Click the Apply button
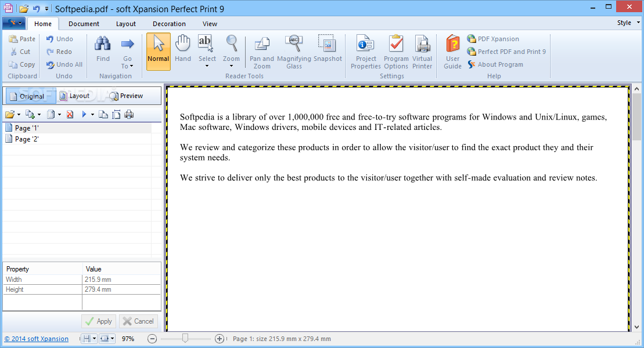The height and width of the screenshot is (348, 644). [99, 321]
